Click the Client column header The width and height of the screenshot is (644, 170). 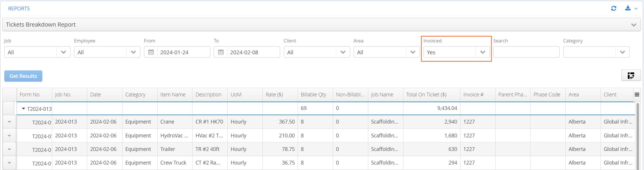(617, 95)
